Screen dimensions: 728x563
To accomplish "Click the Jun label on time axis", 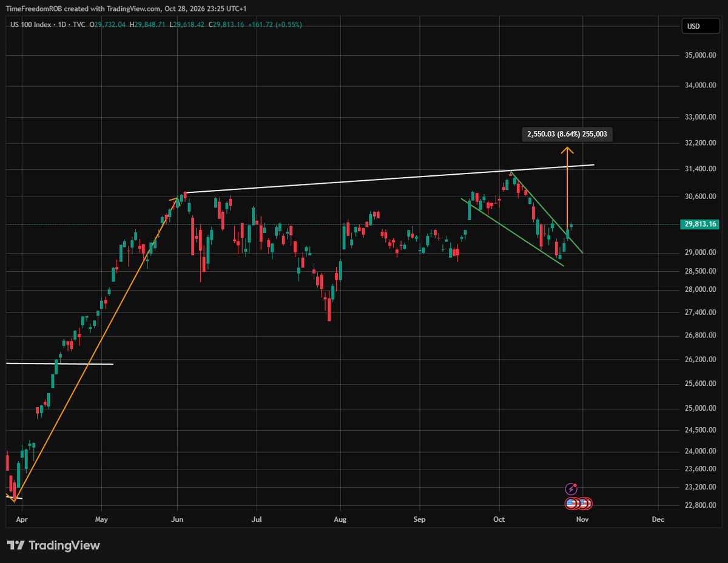I will coord(178,520).
